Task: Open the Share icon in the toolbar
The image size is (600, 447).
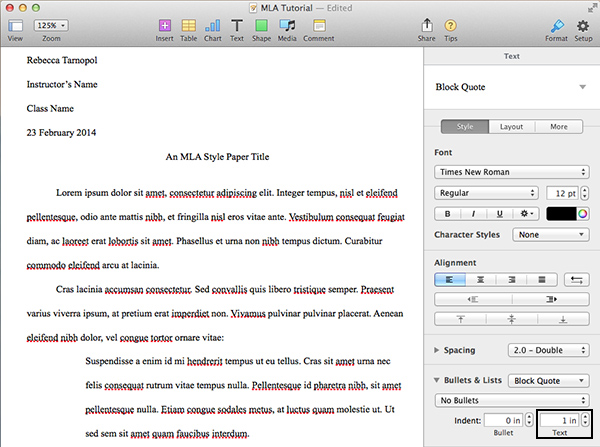Action: (427, 24)
